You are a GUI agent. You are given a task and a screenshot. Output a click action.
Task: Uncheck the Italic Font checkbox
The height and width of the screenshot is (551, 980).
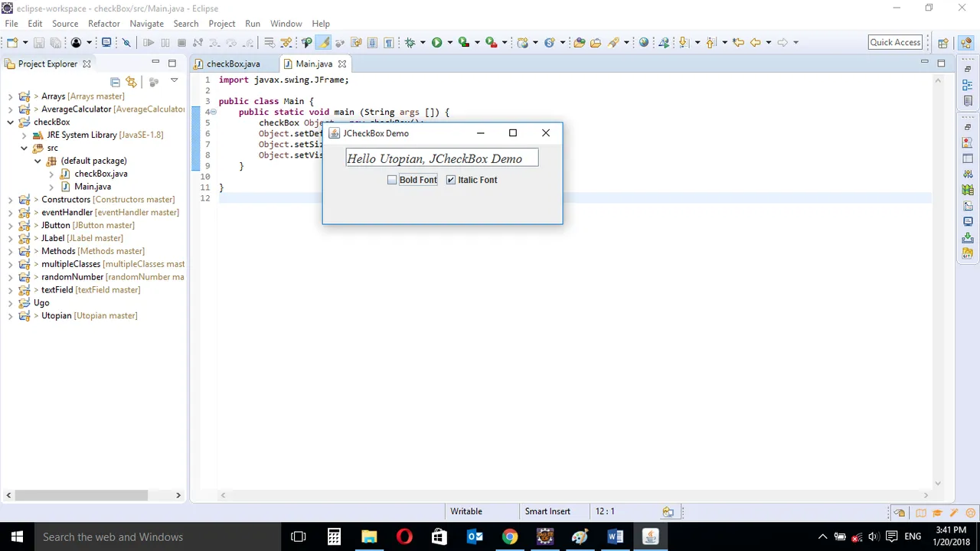[x=451, y=180]
